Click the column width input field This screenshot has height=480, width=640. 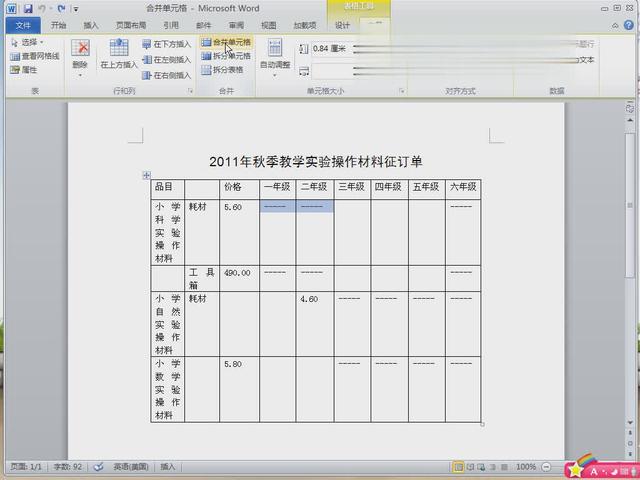331,71
